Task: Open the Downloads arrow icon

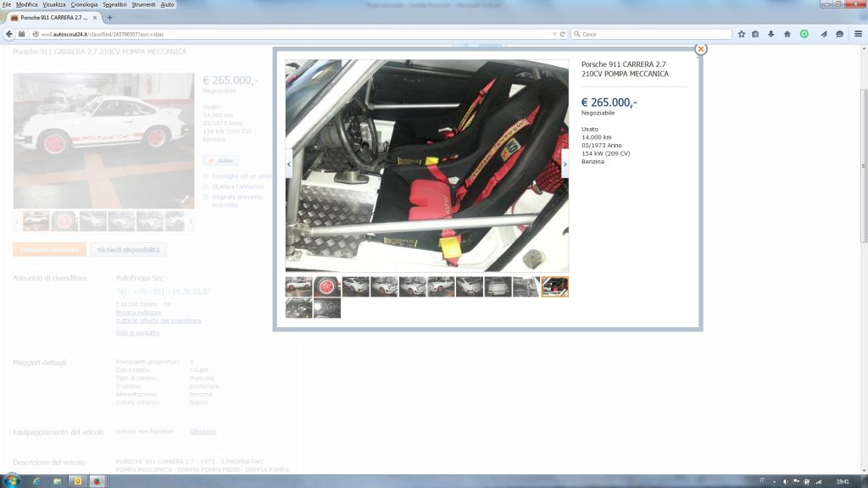Action: pos(771,34)
